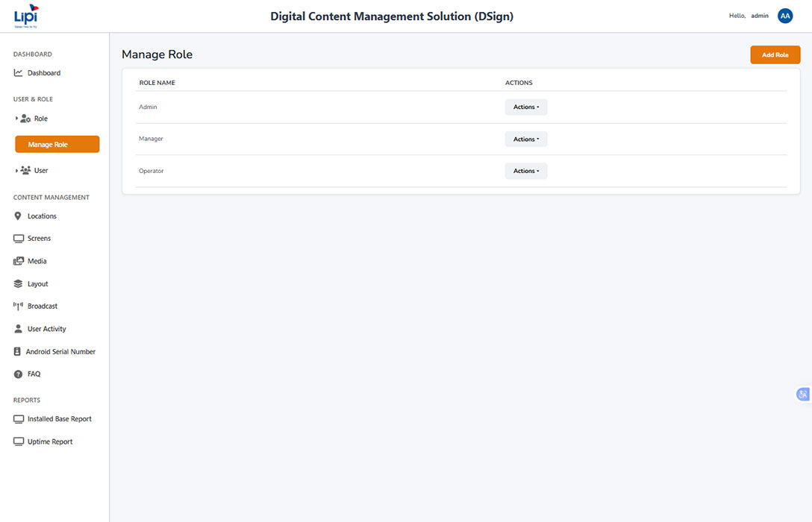Select Manage Role in sidebar
Viewport: 812px width, 522px height.
pos(57,145)
